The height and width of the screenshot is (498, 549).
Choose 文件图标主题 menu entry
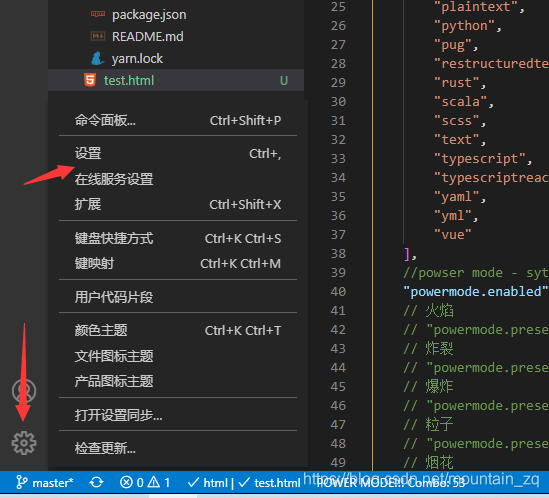(178, 356)
